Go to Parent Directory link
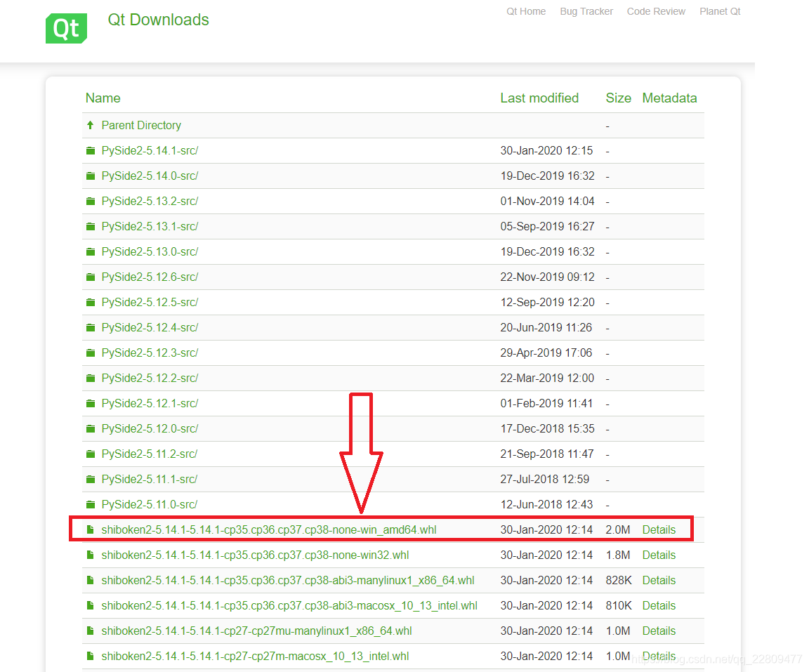Image resolution: width=809 pixels, height=672 pixels. (141, 125)
